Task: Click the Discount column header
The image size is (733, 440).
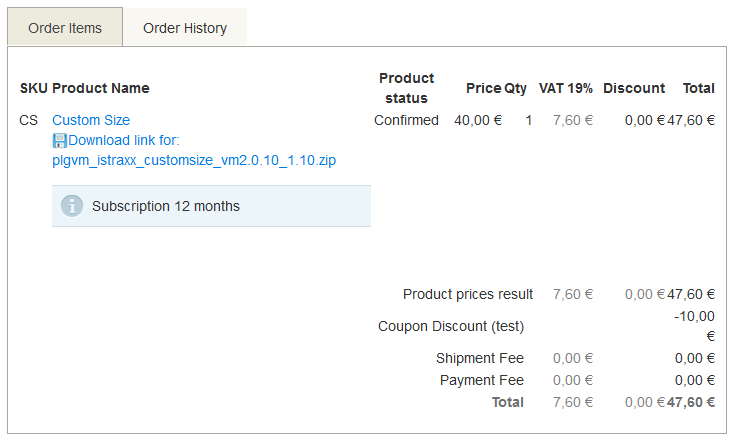Action: [634, 88]
